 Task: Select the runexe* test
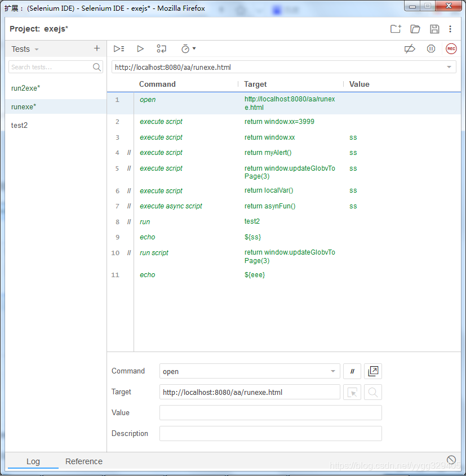click(x=56, y=106)
